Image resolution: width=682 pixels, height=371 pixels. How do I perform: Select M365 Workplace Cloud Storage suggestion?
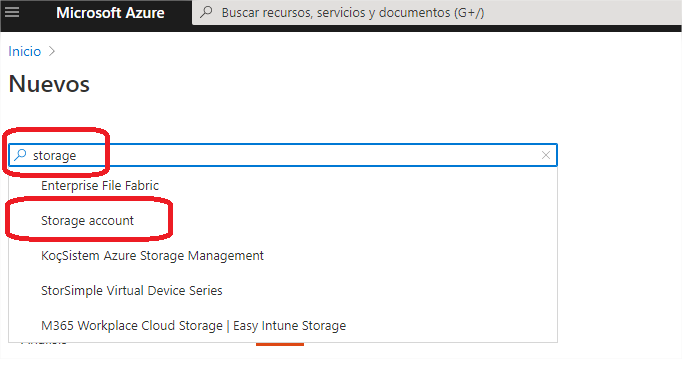(x=194, y=325)
